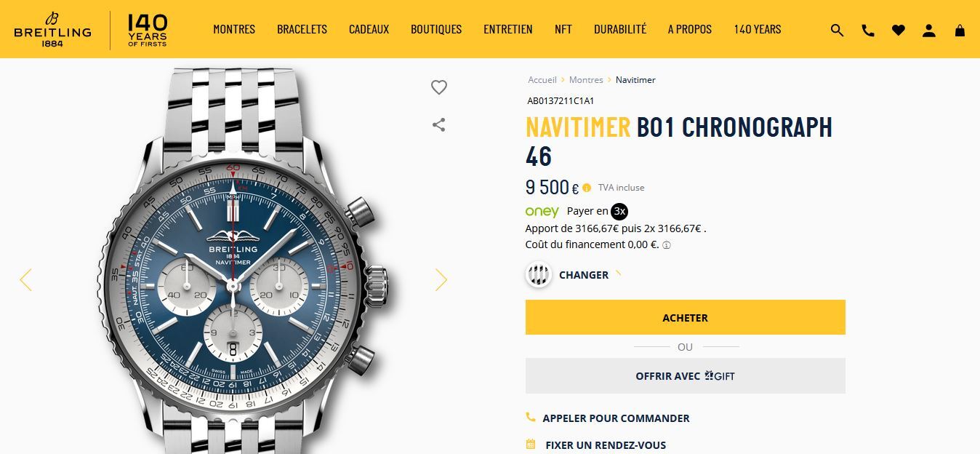
Task: Expand the CHANGER strap options
Action: 584,275
